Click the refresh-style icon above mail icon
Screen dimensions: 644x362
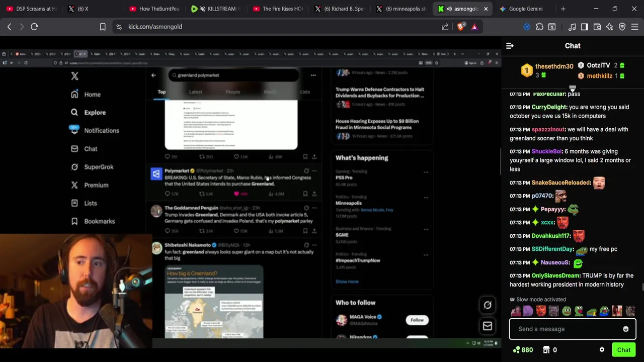point(488,305)
